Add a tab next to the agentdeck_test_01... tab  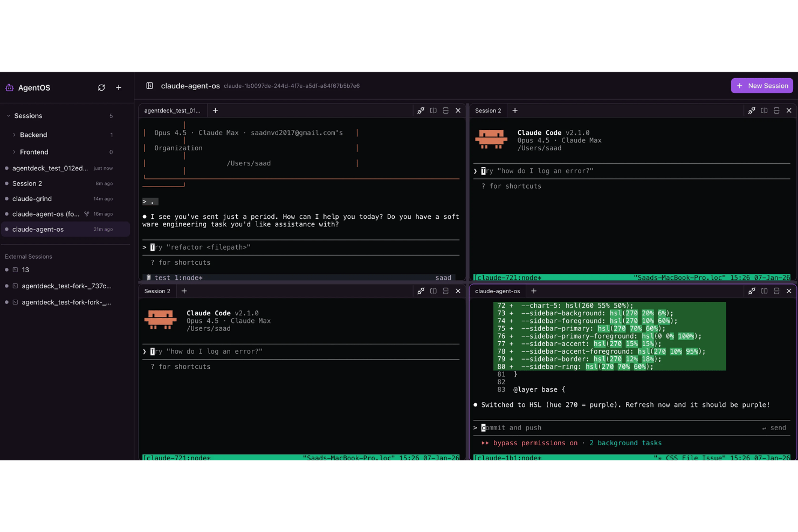click(x=215, y=110)
